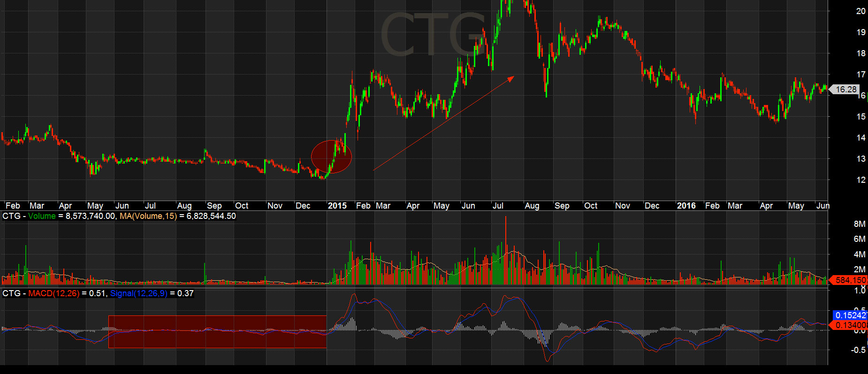The width and height of the screenshot is (868, 374).
Task: Click the 8,573,740.00 volume reading
Action: pos(90,216)
